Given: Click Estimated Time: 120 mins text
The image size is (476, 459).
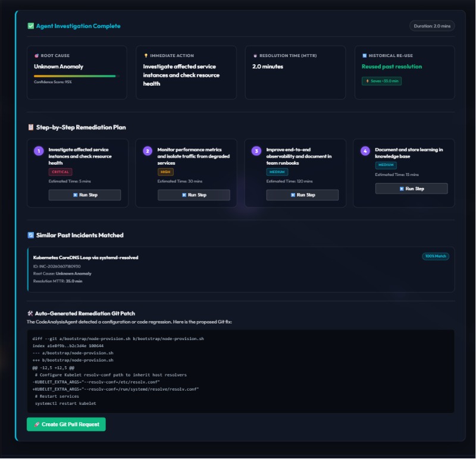Looking at the screenshot, I should pos(289,181).
